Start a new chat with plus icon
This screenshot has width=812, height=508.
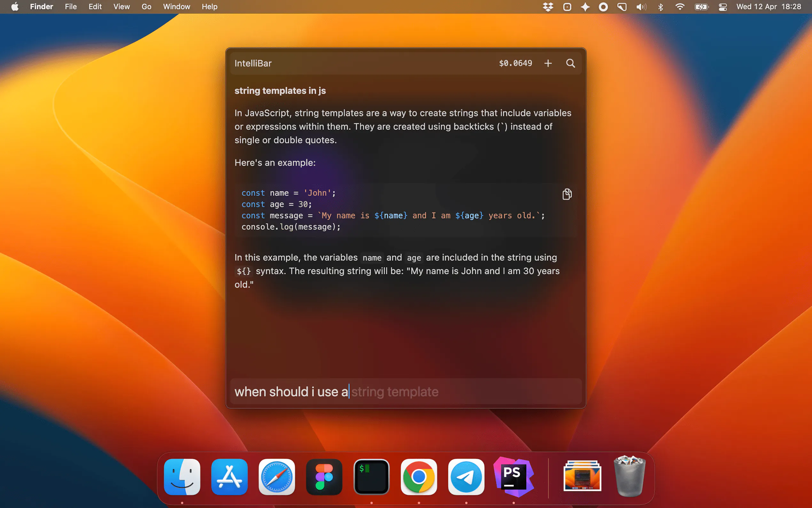point(548,63)
